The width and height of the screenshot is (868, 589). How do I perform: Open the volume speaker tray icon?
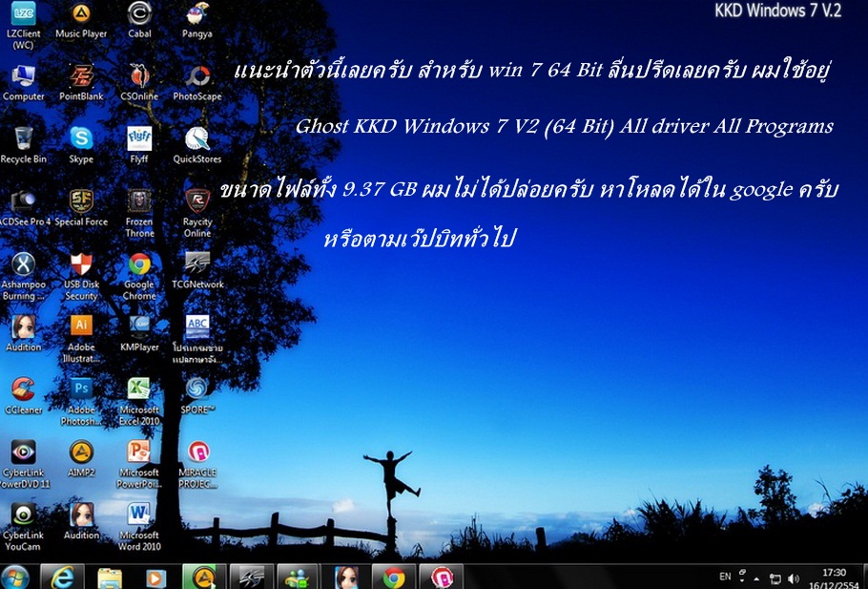tap(794, 579)
